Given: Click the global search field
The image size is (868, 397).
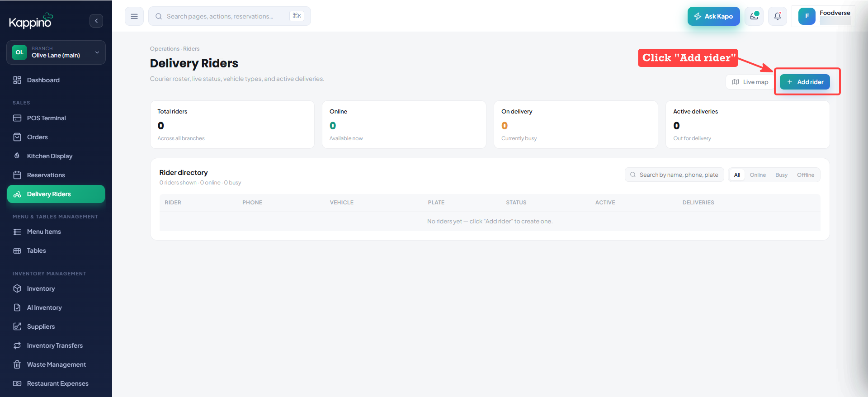Looking at the screenshot, I should [x=230, y=16].
